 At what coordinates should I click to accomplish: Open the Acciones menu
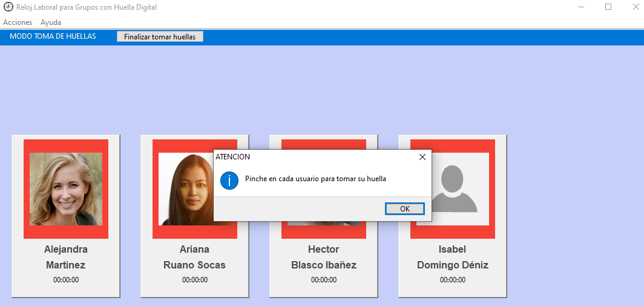click(x=18, y=22)
